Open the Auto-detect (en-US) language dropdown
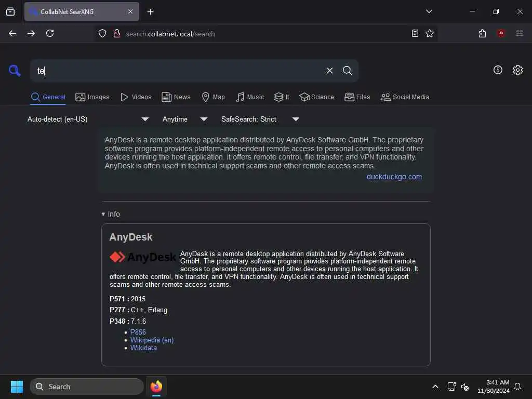The width and height of the screenshot is (532, 399). pos(88,119)
